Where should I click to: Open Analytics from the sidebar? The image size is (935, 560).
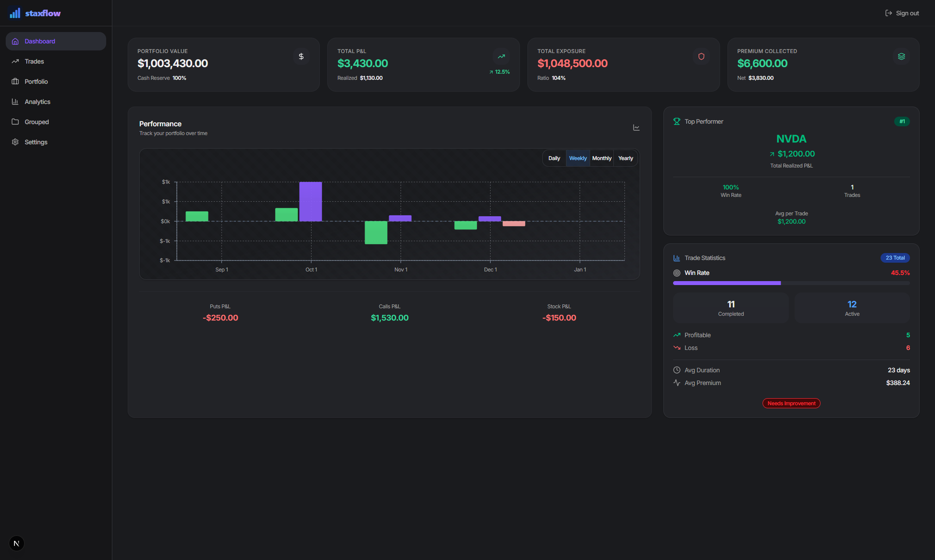pos(37,101)
